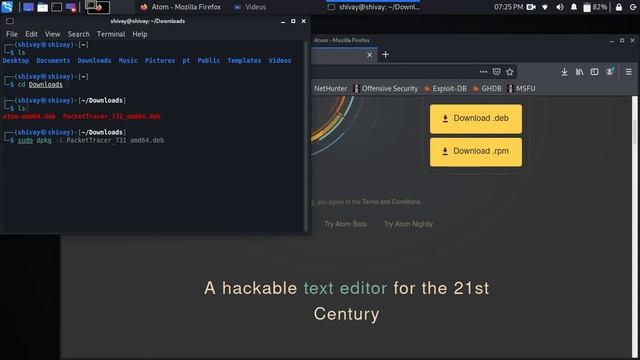Open a new Firefox tab
Screen dimensions: 640x360
click(x=385, y=55)
